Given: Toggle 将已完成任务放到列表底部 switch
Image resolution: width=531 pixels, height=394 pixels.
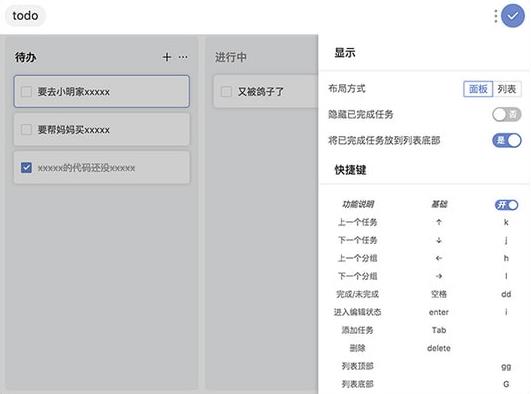Looking at the screenshot, I should click(x=506, y=140).
